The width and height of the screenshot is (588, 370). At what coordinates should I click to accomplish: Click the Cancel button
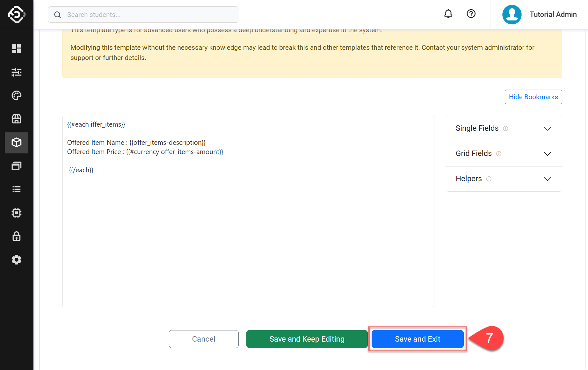pyautogui.click(x=204, y=339)
